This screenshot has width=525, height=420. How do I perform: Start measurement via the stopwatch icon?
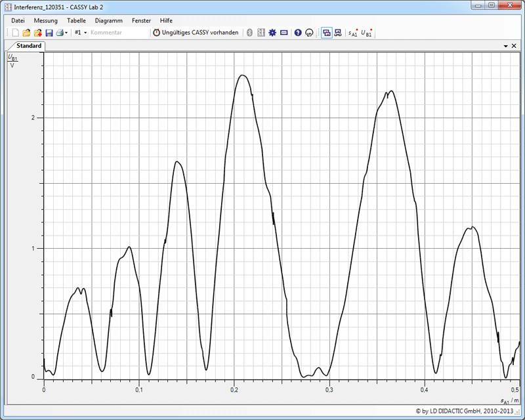click(x=156, y=32)
